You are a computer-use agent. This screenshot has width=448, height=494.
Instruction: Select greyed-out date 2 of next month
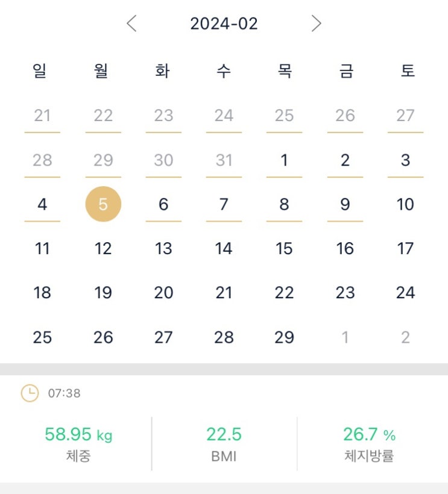[x=405, y=337]
